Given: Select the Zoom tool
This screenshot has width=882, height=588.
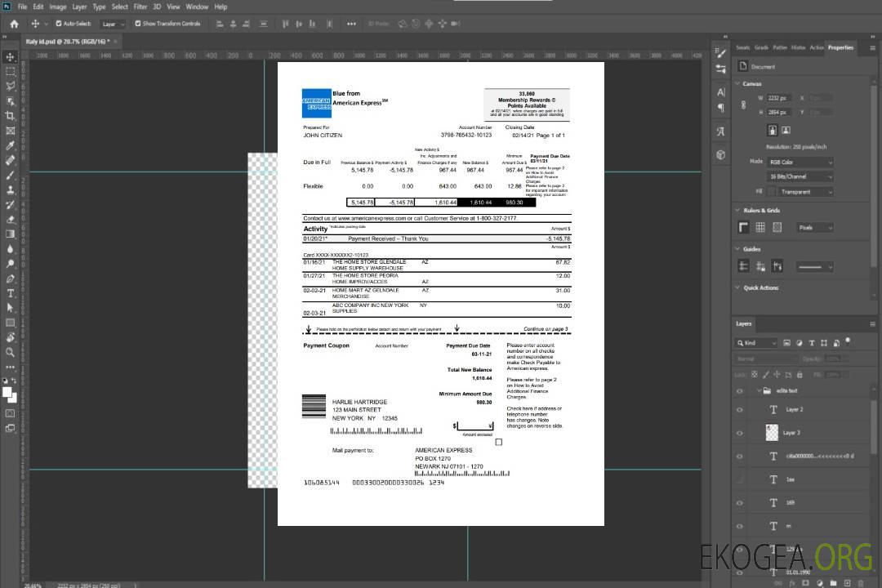Looking at the screenshot, I should click(x=10, y=352).
